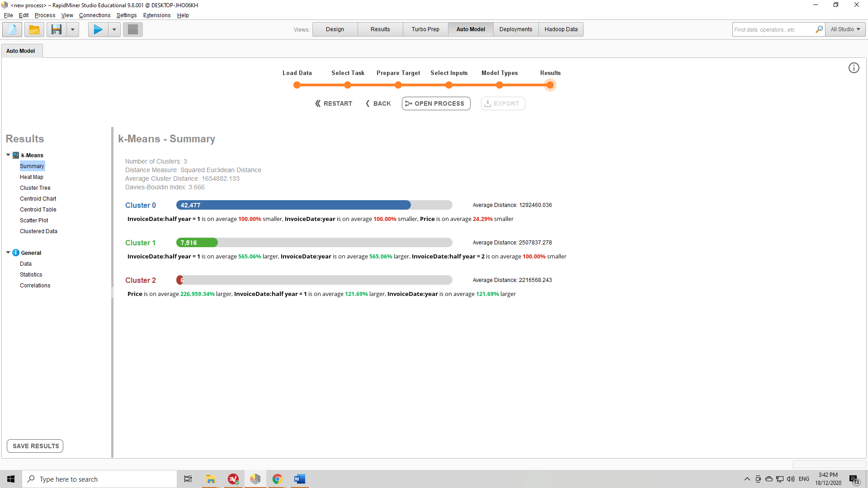
Task: Open Task View in taskbar
Action: 188,479
